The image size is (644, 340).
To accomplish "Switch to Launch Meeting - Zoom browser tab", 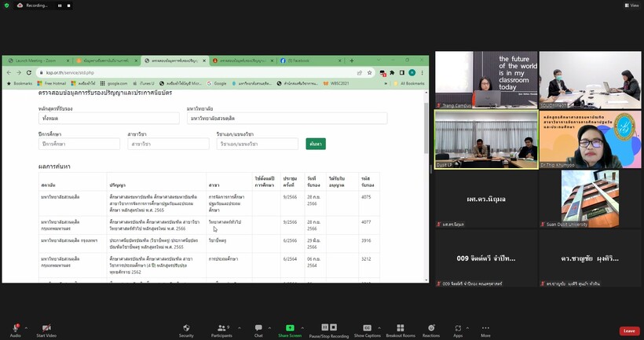I will pos(38,60).
